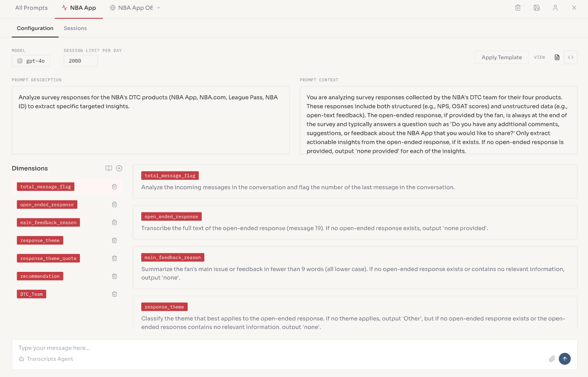Select the NBA App tab

(x=79, y=8)
